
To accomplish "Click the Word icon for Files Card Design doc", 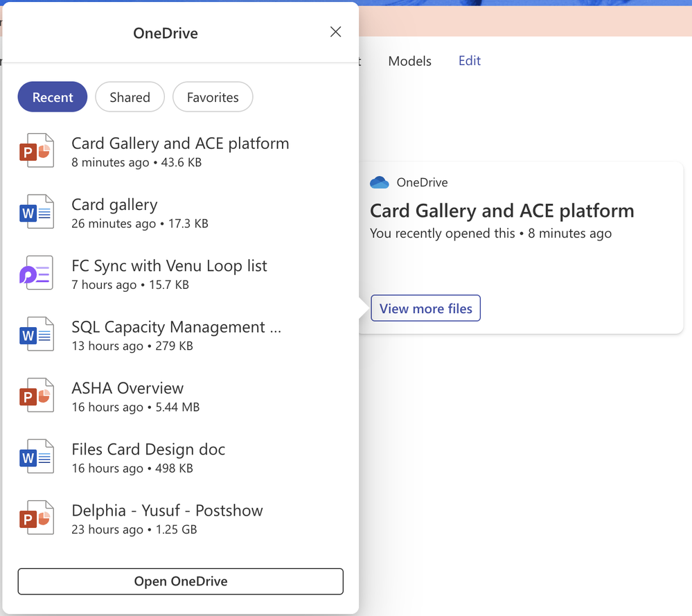I will coord(37,456).
